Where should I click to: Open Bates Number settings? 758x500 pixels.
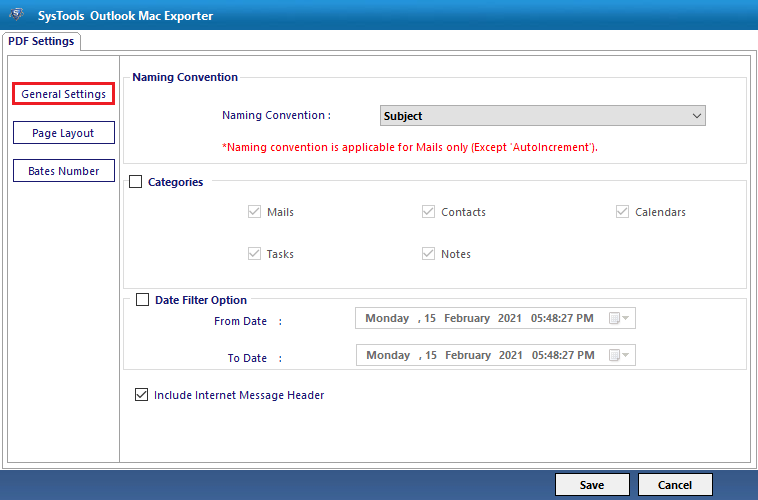(63, 171)
